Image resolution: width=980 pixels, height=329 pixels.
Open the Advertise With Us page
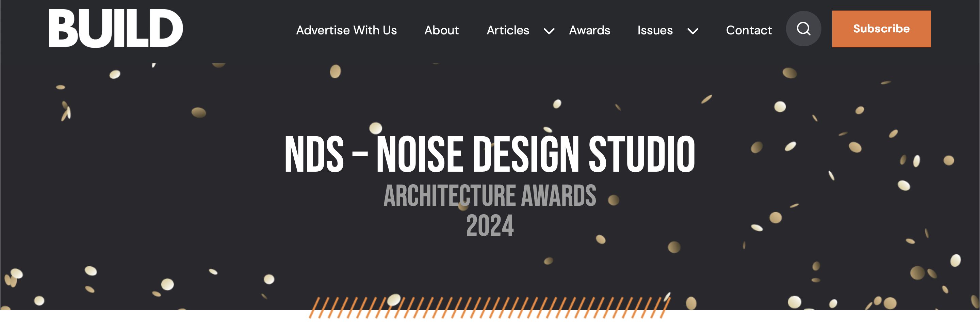tap(346, 30)
